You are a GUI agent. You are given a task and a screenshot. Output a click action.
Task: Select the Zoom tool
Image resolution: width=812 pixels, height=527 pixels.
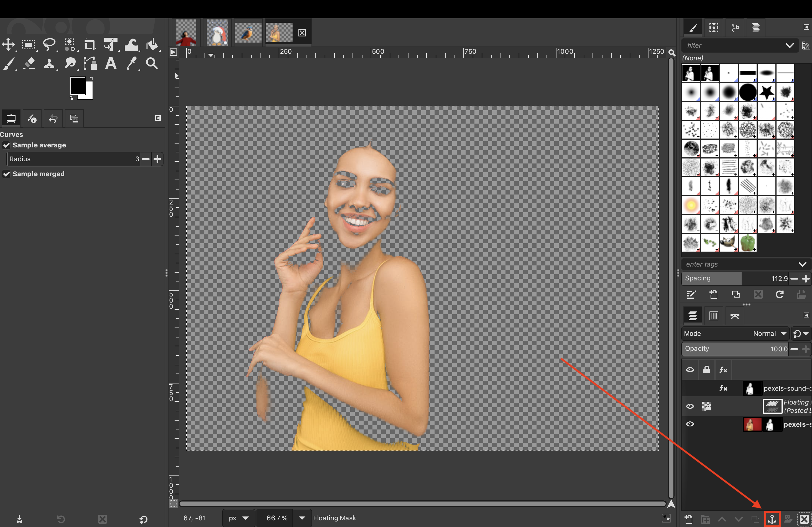pyautogui.click(x=152, y=63)
